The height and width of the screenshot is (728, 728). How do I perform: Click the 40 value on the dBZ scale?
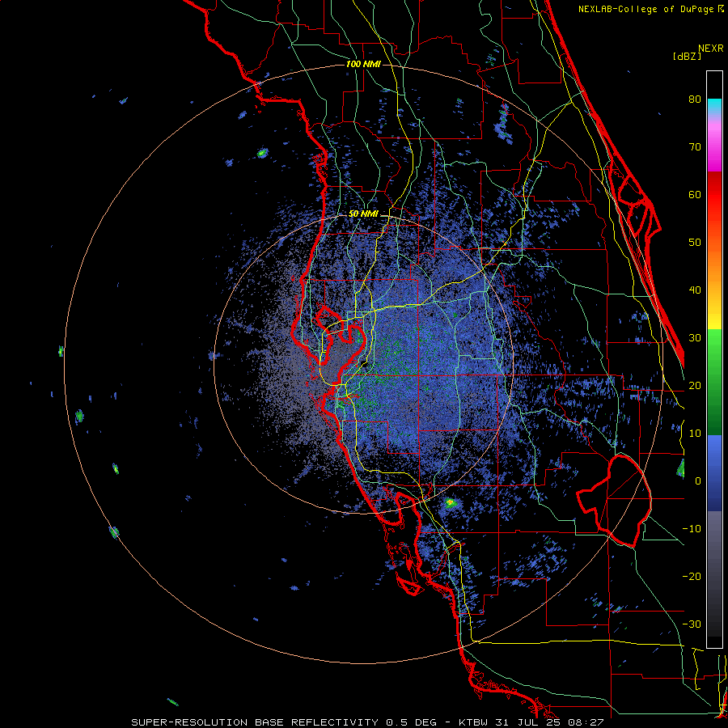tap(695, 290)
